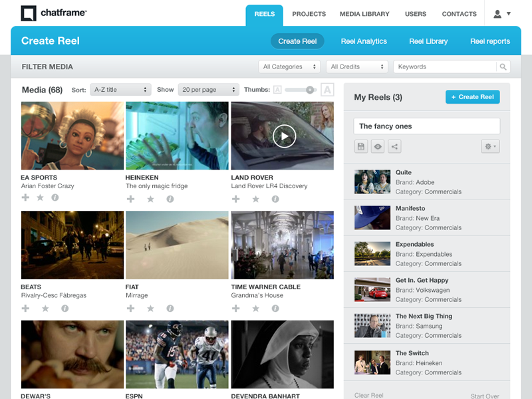Favorite the EA Sports video
This screenshot has height=399, width=532.
tap(40, 198)
